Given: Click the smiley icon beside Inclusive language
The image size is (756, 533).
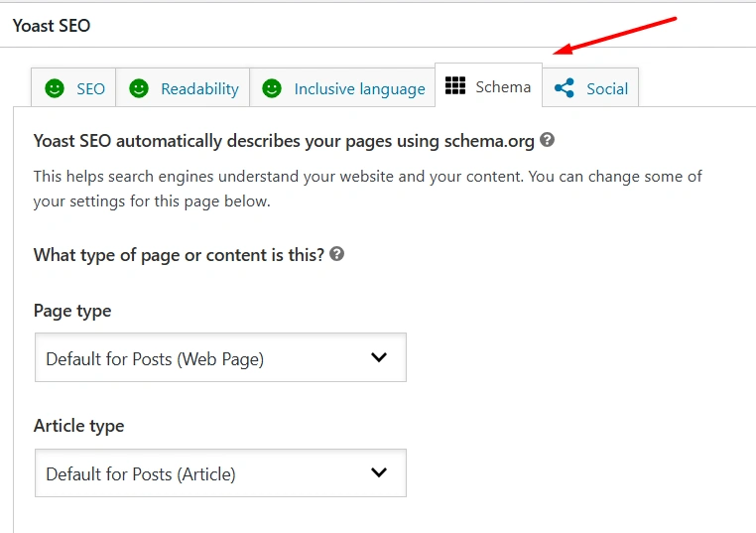Looking at the screenshot, I should (272, 88).
